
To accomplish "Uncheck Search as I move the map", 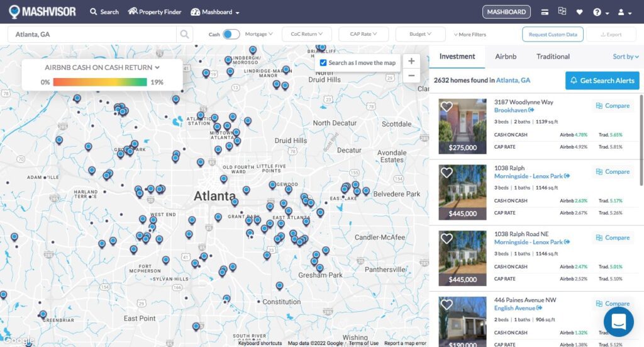I will [323, 62].
